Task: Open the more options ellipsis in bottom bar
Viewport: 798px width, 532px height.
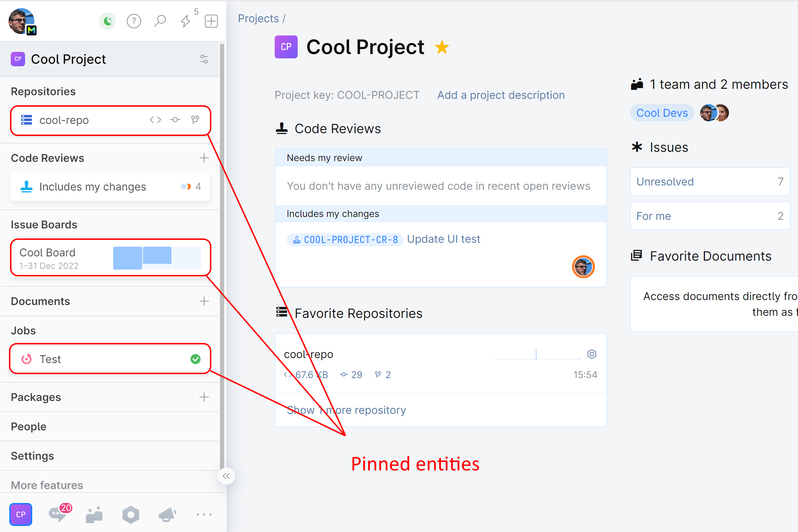Action: click(204, 514)
